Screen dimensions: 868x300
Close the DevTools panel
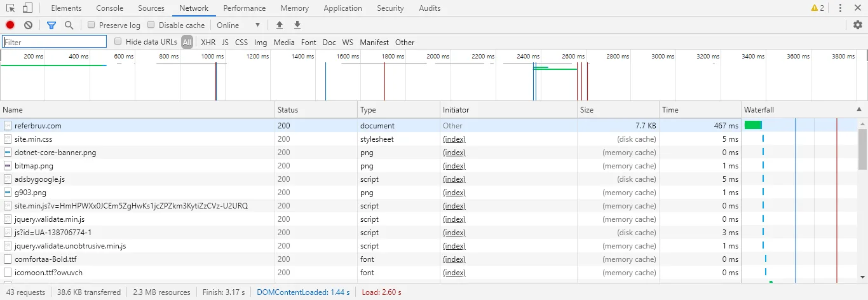pyautogui.click(x=857, y=8)
